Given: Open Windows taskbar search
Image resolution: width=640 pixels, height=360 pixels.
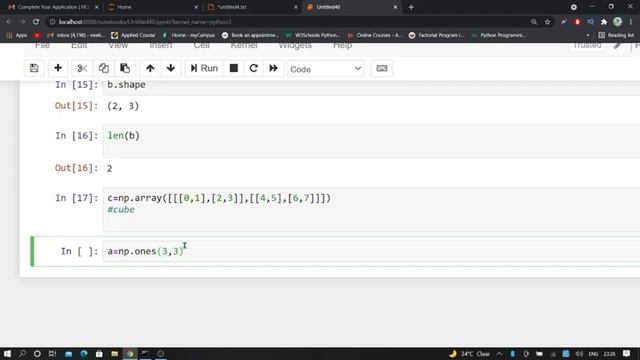Looking at the screenshot, I should click(x=22, y=353).
